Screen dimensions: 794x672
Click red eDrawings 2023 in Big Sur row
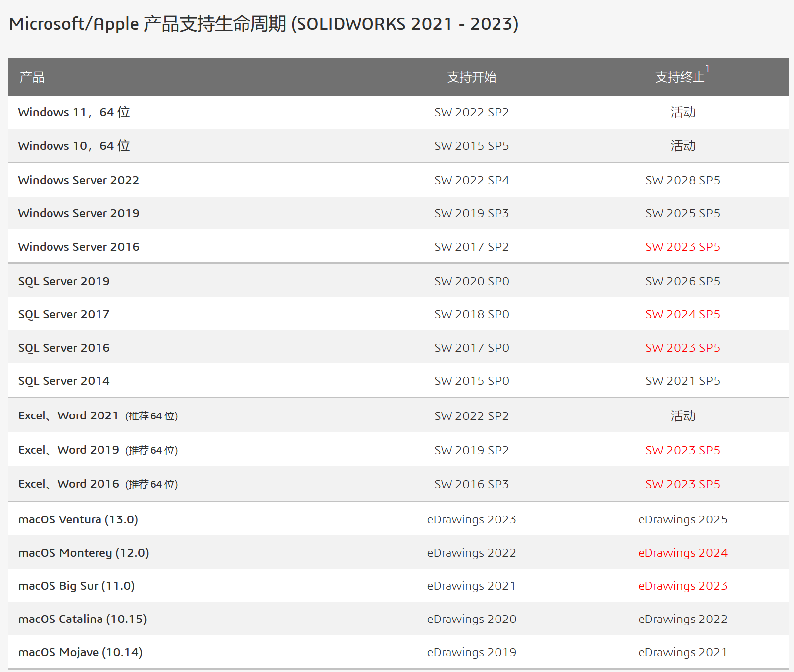[x=682, y=586]
